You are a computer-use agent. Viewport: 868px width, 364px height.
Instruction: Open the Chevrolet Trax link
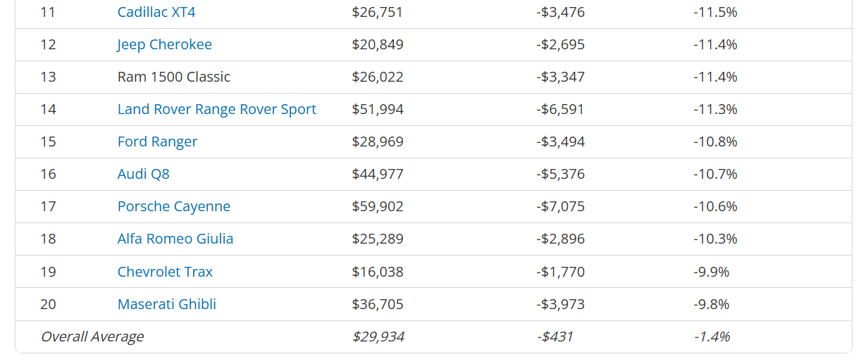(x=165, y=272)
